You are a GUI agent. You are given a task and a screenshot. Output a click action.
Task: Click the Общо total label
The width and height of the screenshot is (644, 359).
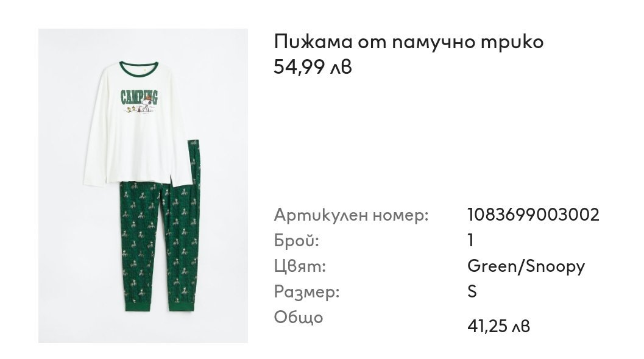click(x=299, y=318)
